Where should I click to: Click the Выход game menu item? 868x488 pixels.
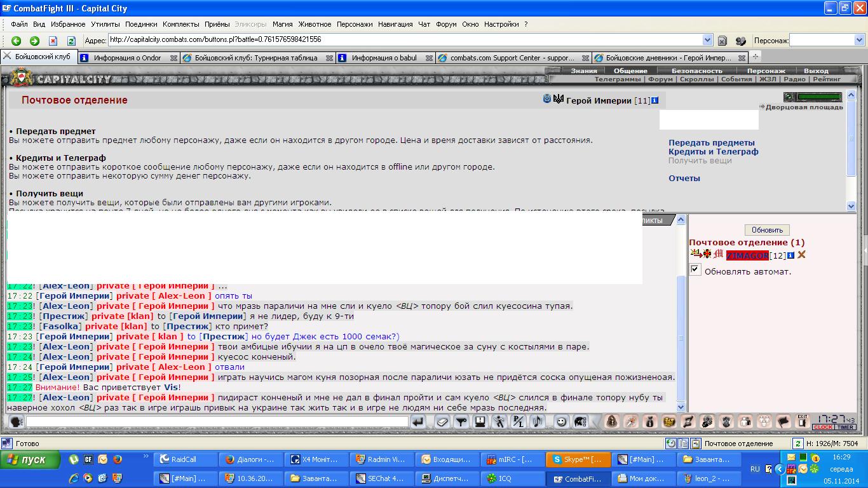(x=816, y=71)
